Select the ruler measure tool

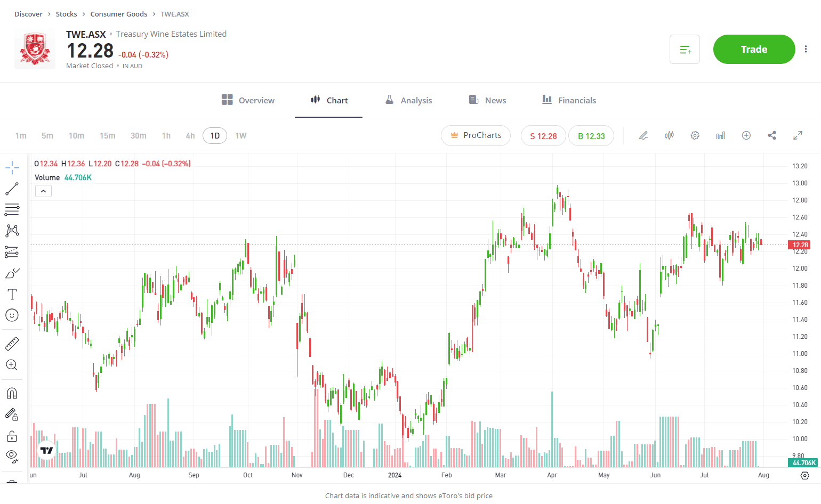pos(12,344)
